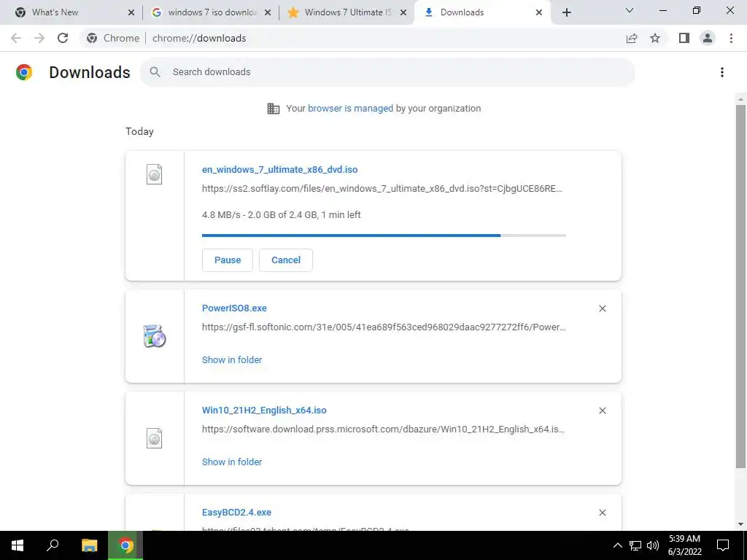Click the forward navigation arrow
This screenshot has height=560, width=747.
pyautogui.click(x=39, y=38)
